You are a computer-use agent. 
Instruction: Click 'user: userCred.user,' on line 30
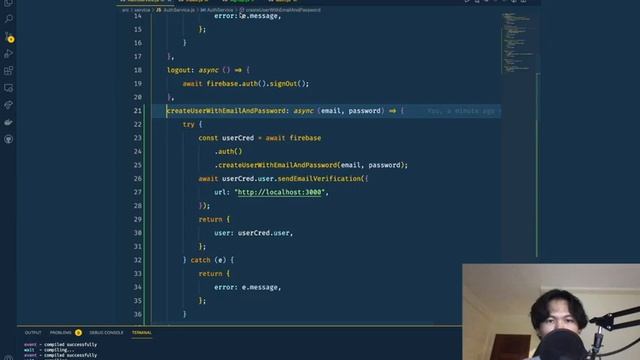(x=253, y=233)
